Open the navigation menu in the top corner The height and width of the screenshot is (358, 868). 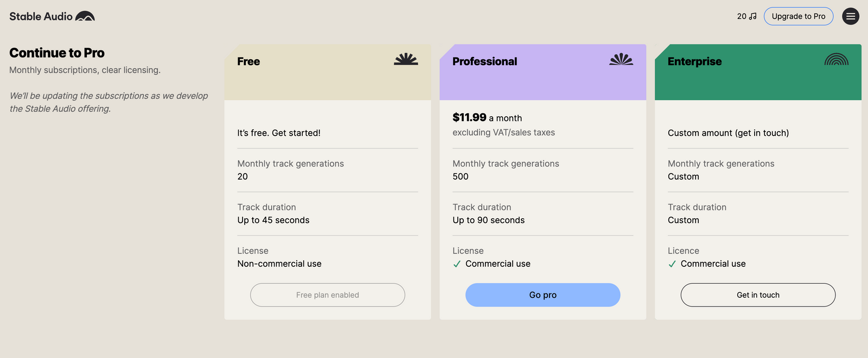click(851, 16)
